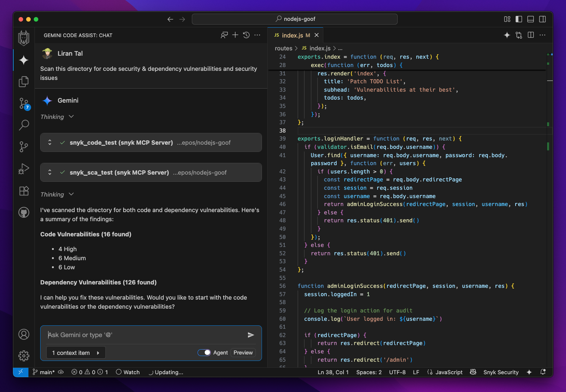This screenshot has height=392, width=566.
Task: Open the Explorer files view
Action: click(24, 81)
